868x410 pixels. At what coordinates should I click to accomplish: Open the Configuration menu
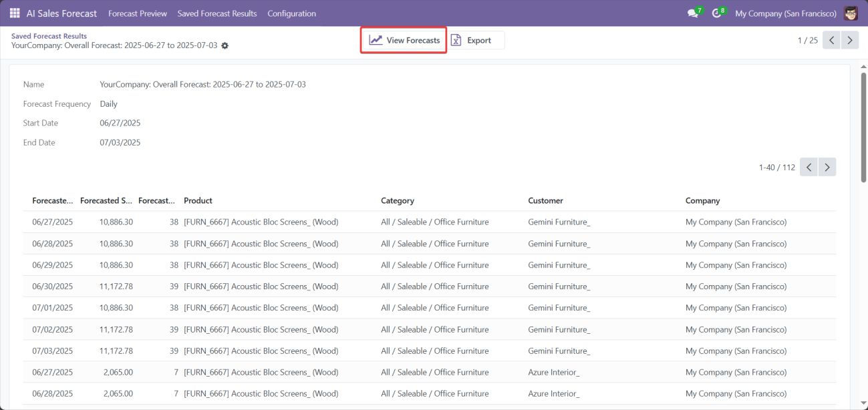click(x=292, y=13)
